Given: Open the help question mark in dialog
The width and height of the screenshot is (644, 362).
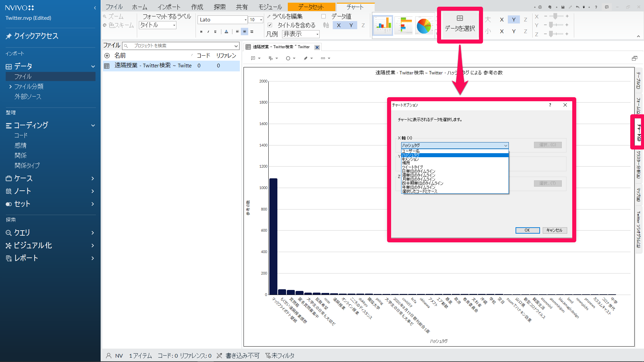Looking at the screenshot, I should tap(550, 105).
